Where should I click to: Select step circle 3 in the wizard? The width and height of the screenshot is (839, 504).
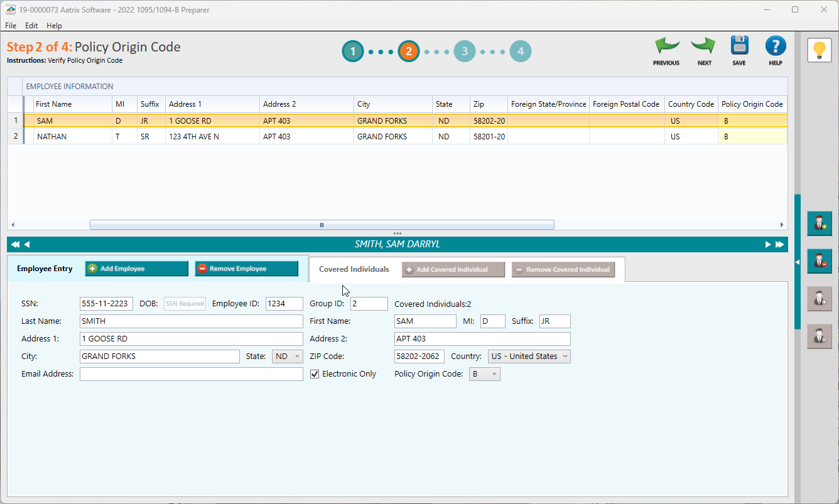click(x=465, y=52)
